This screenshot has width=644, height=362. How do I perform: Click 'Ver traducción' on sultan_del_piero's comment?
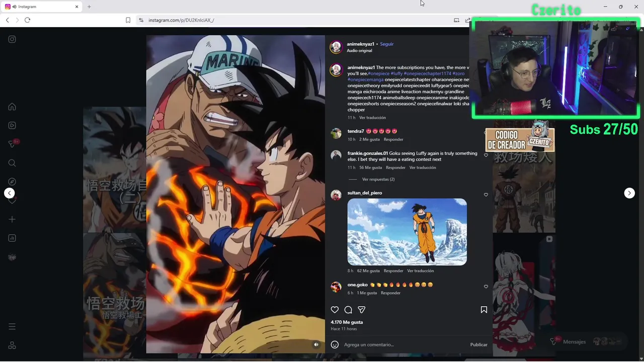[421, 270]
